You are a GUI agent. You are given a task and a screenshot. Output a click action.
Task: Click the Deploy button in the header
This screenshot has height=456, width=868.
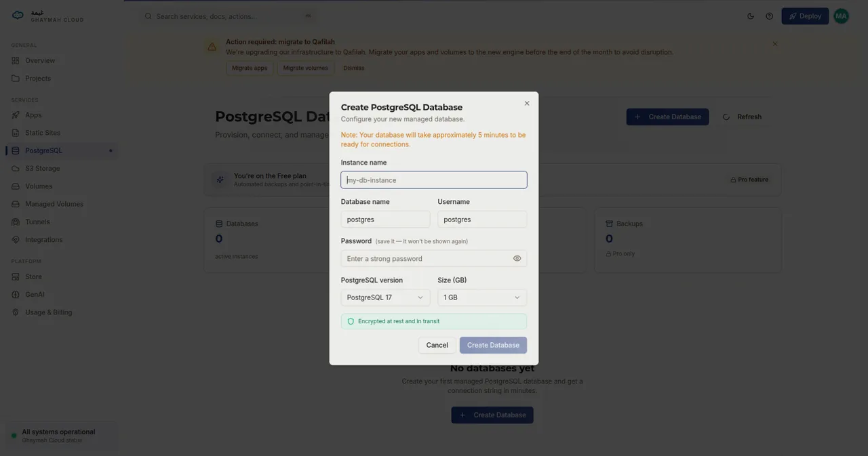pyautogui.click(x=805, y=16)
